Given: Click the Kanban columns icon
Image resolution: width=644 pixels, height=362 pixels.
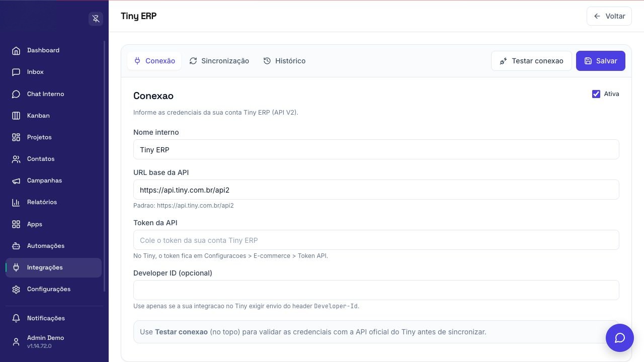Looking at the screenshot, I should (x=16, y=116).
